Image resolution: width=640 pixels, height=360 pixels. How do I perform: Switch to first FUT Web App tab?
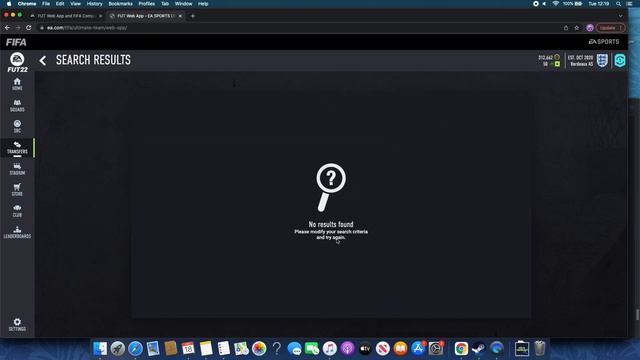[x=66, y=16]
